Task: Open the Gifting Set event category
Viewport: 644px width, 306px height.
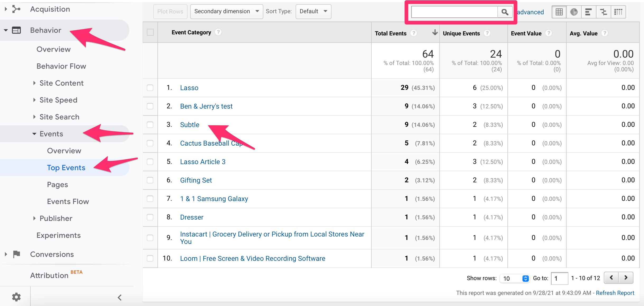Action: pyautogui.click(x=196, y=180)
